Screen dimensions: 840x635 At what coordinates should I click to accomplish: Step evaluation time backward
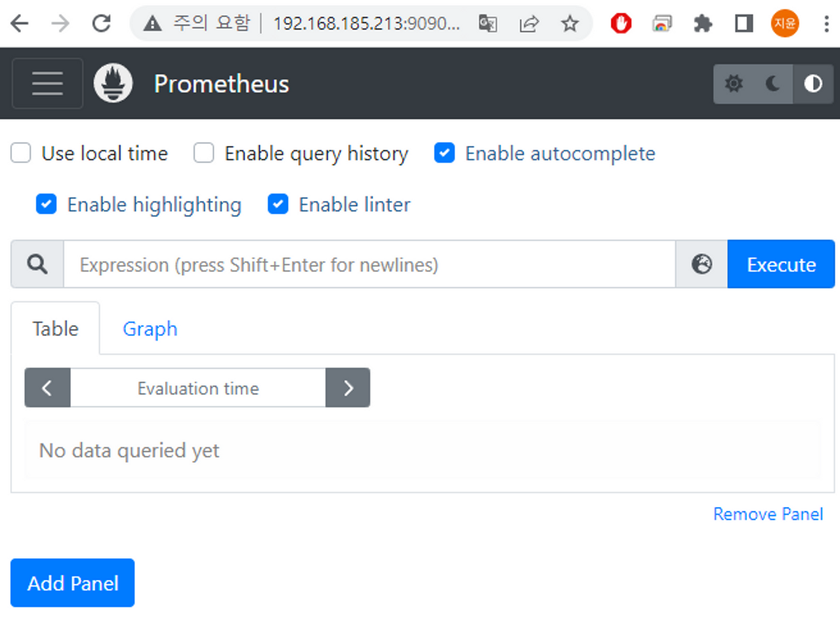pos(47,387)
